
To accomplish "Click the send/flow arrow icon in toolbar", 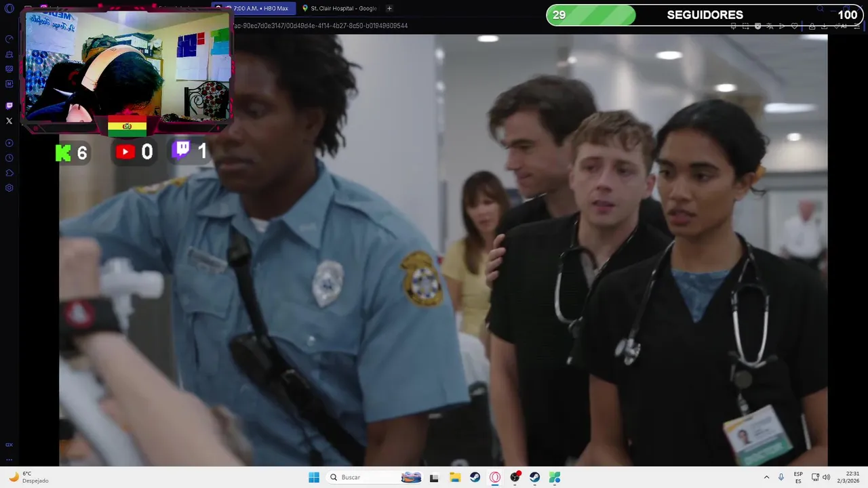I will click(x=782, y=26).
